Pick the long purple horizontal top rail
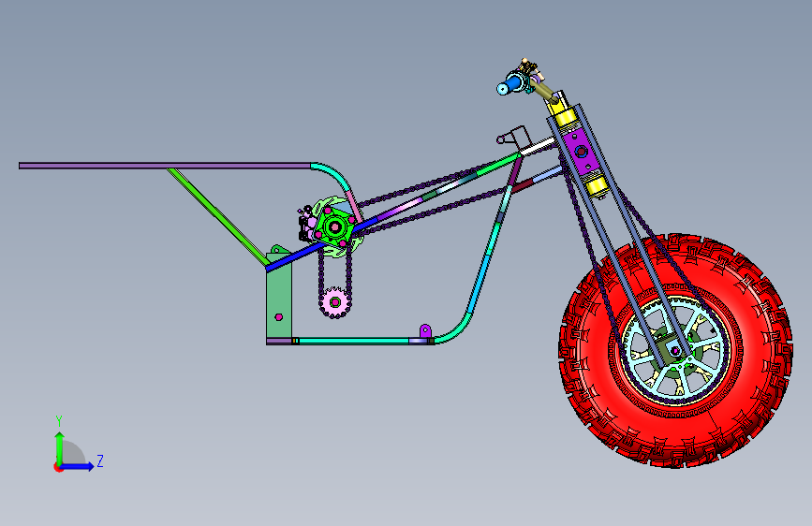 [x=165, y=166]
